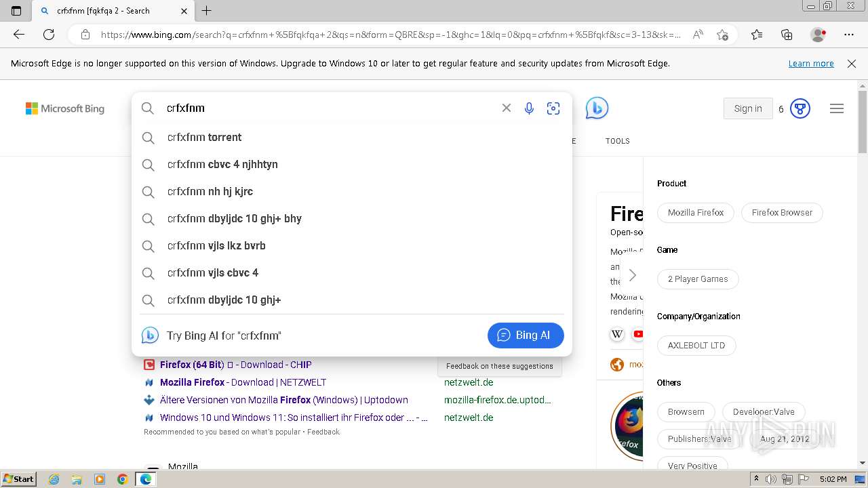
Task: Click the magnifier icon in the search box
Action: [x=148, y=108]
